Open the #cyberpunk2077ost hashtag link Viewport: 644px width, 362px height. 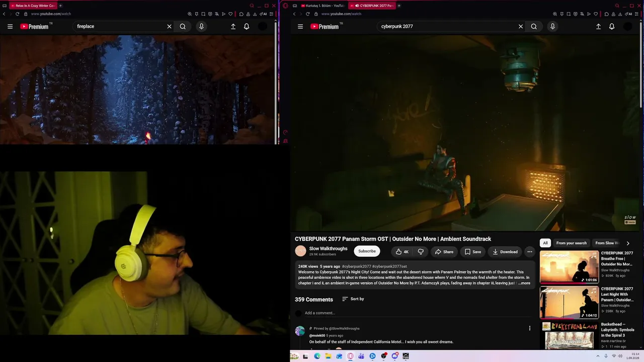coord(389,266)
